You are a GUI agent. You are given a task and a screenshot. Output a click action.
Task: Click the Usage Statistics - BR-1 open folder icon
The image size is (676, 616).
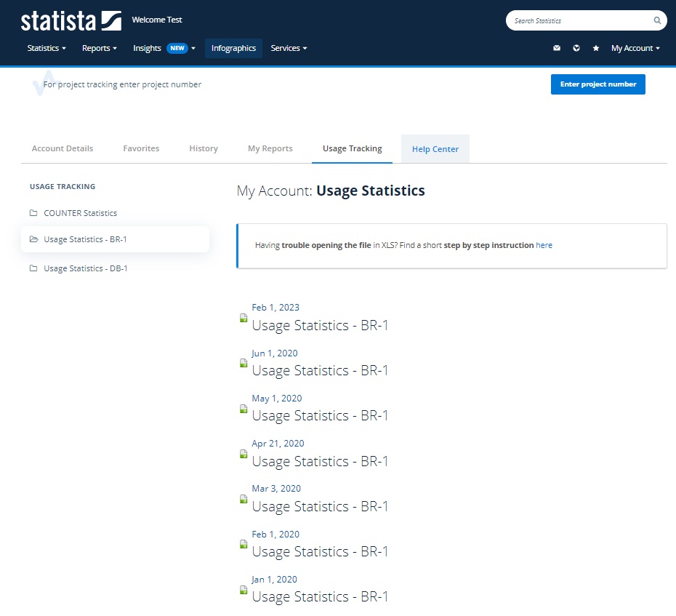click(33, 239)
